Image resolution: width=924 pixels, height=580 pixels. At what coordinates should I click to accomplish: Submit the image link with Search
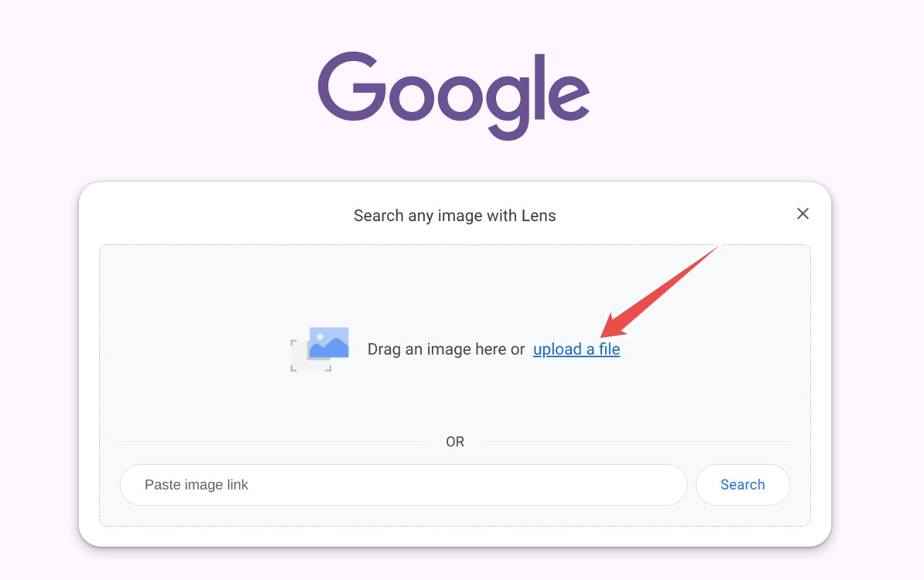pyautogui.click(x=741, y=484)
